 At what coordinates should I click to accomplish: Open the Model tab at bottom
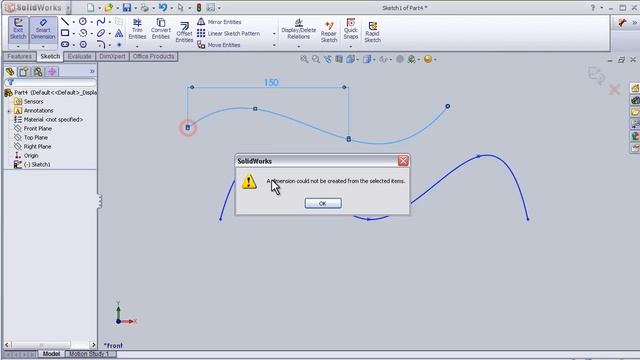pos(51,354)
